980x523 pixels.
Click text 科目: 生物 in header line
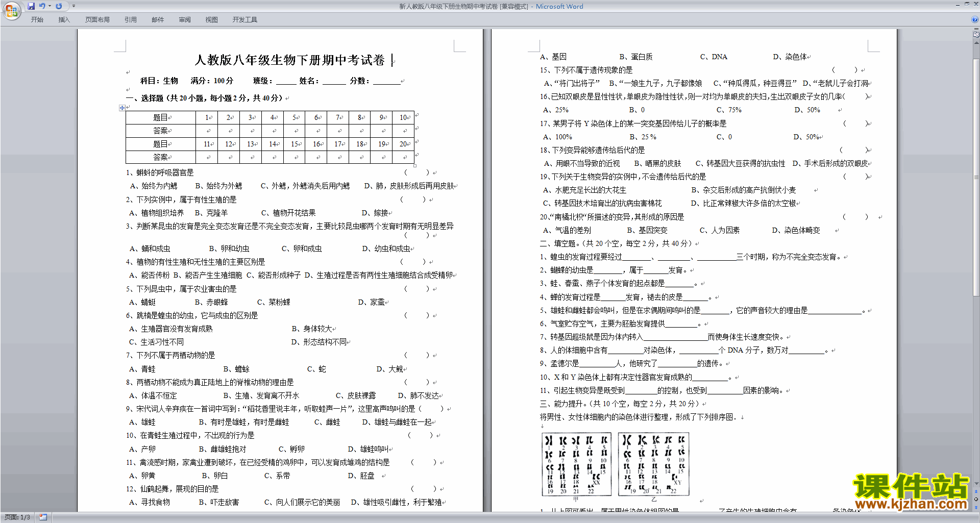click(x=159, y=81)
